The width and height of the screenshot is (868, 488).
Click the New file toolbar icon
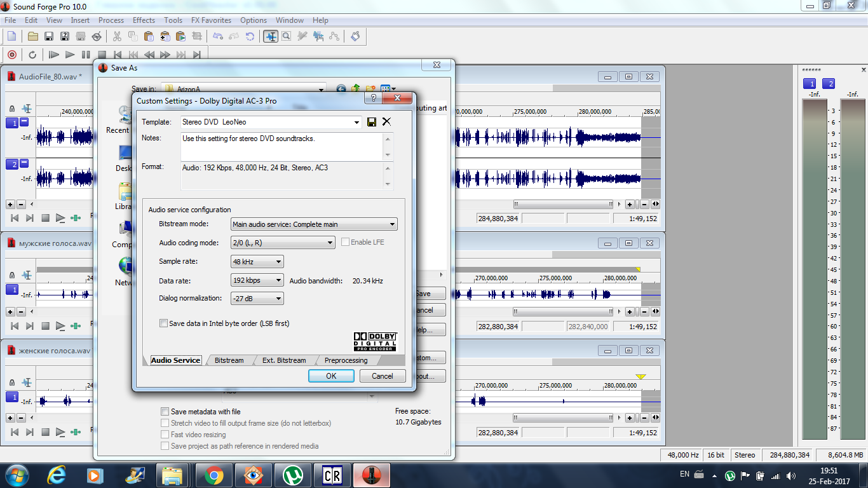click(11, 36)
